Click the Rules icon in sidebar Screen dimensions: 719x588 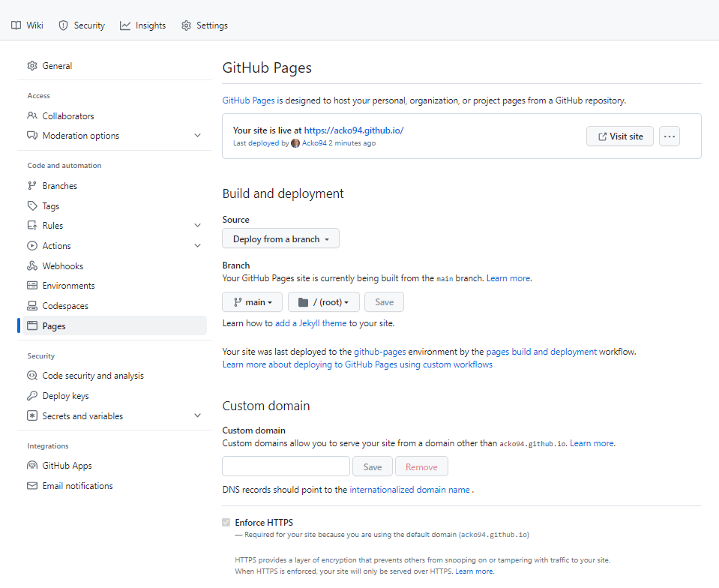32,225
